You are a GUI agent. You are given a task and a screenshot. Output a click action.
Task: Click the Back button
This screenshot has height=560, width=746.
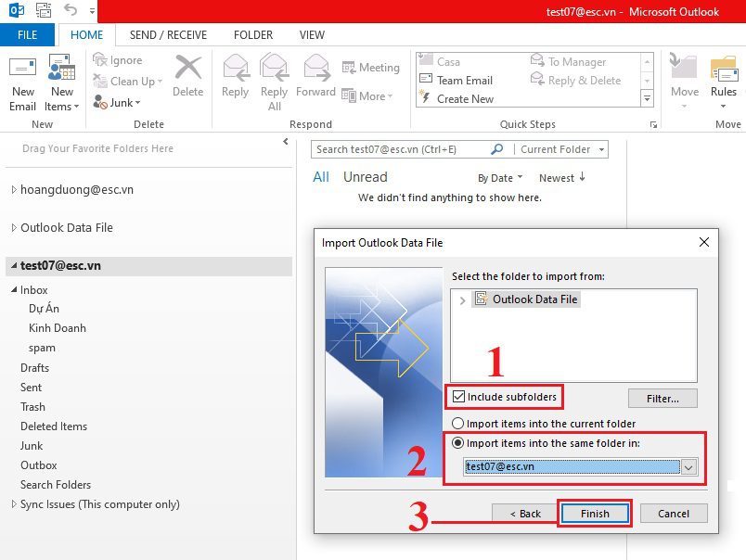tap(525, 514)
